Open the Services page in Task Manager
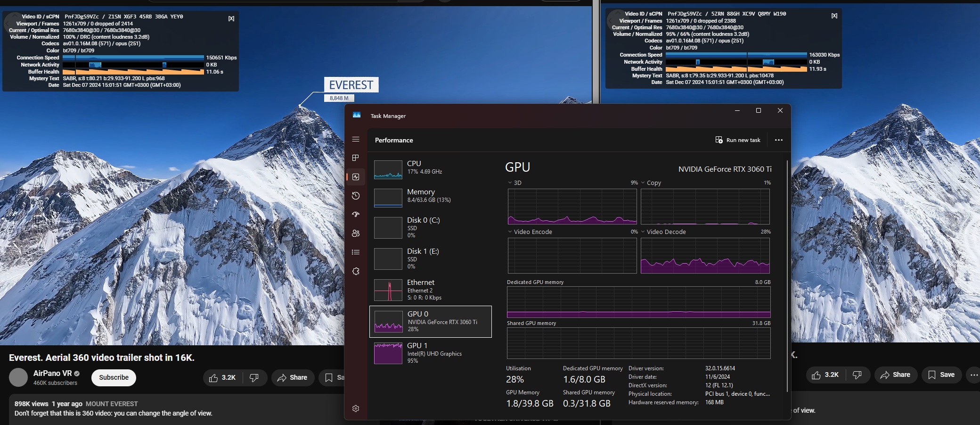980x425 pixels. [x=356, y=271]
